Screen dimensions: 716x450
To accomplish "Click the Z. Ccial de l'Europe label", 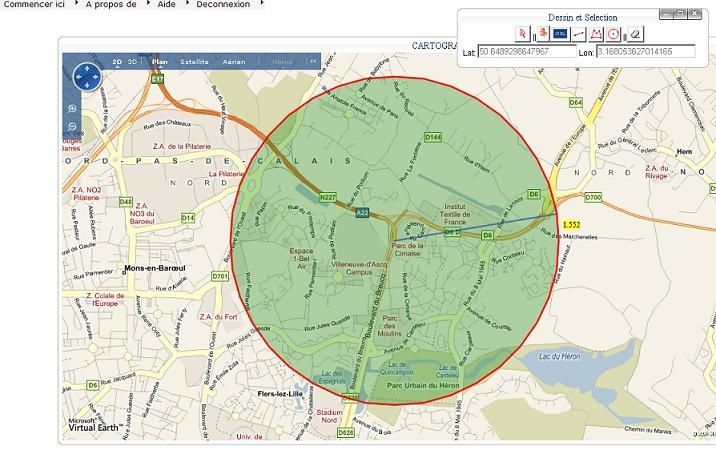I will pyautogui.click(x=105, y=300).
